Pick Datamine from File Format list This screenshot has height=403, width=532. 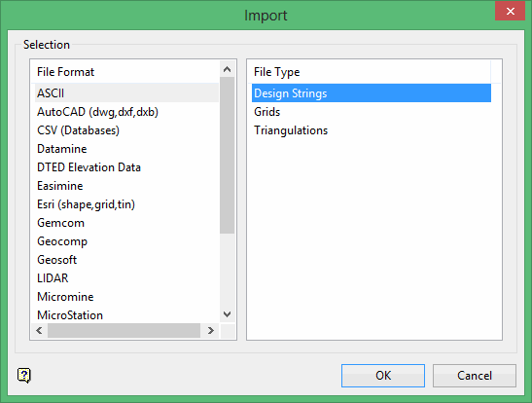[x=126, y=149]
